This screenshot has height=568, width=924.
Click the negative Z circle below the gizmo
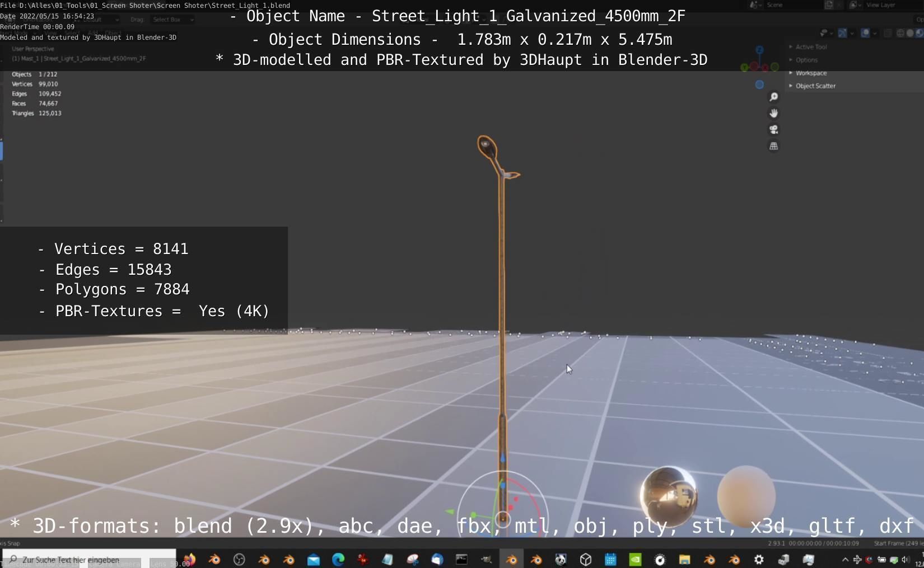pyautogui.click(x=759, y=85)
